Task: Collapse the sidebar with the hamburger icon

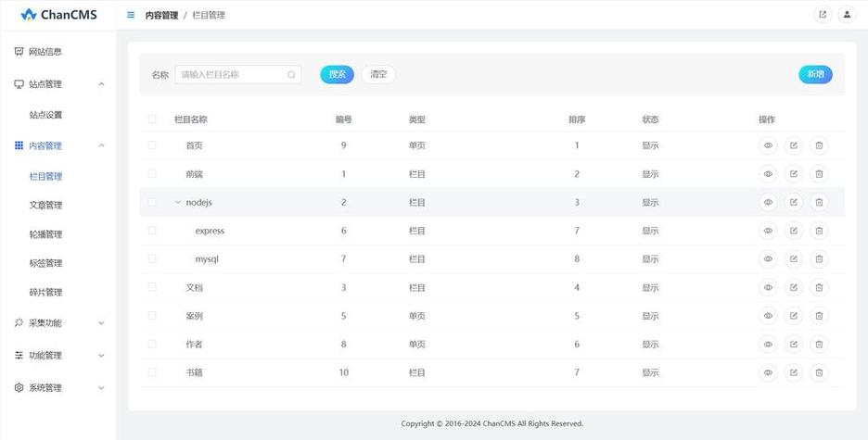Action: point(130,15)
